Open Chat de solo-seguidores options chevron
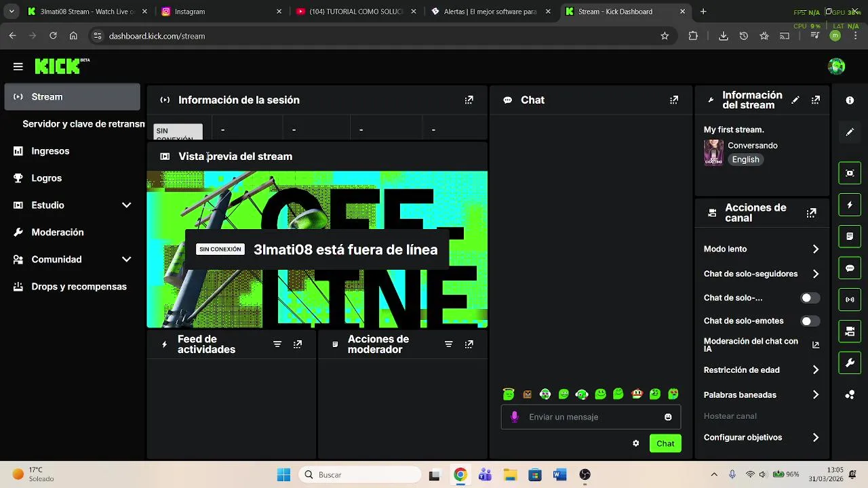The image size is (868, 488). [x=816, y=274]
